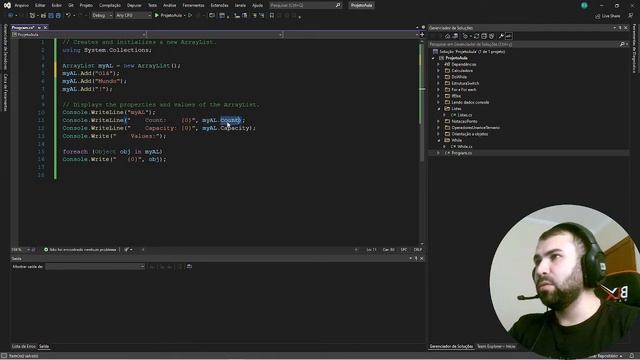This screenshot has width=640, height=360.
Task: Click the Live Share icon
Action: click(598, 16)
